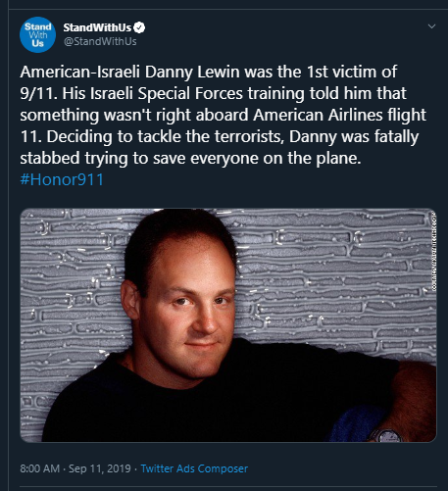Click the phrase "American Airlines flight" in the tweet
448x491 pixels.
coord(339,115)
